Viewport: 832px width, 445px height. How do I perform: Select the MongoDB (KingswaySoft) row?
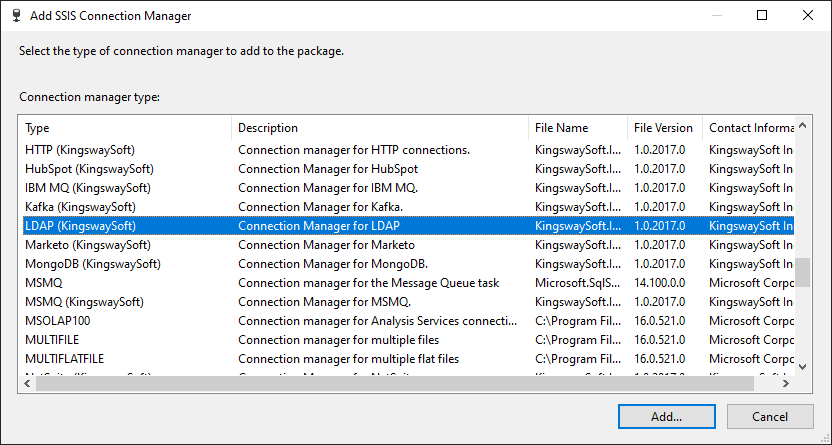pos(408,264)
